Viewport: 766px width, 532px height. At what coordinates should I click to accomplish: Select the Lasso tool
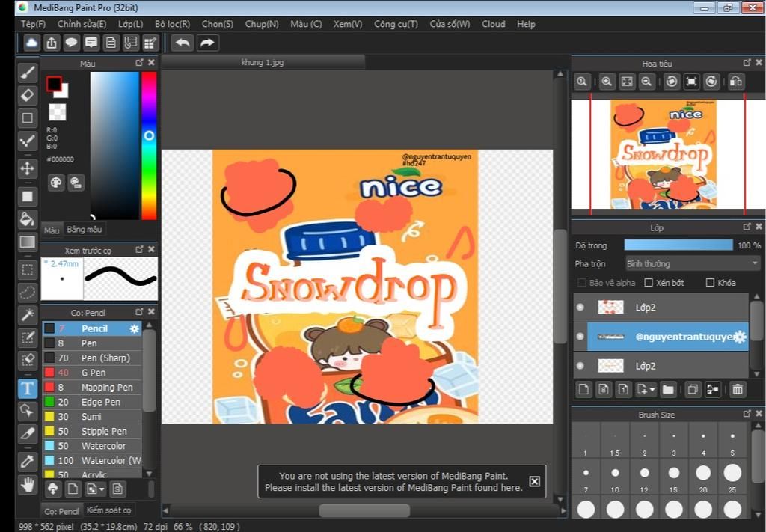pyautogui.click(x=28, y=292)
